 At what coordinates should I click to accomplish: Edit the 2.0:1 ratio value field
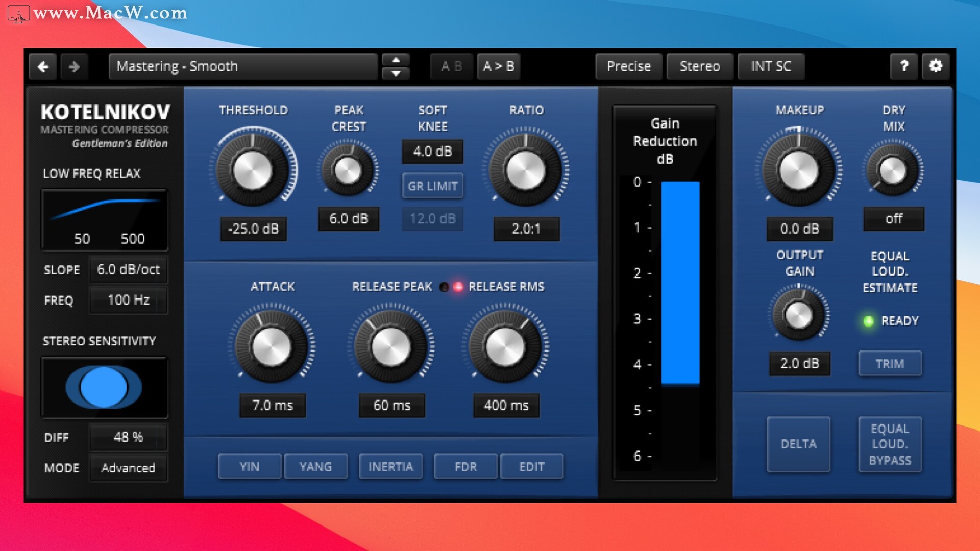coord(526,229)
